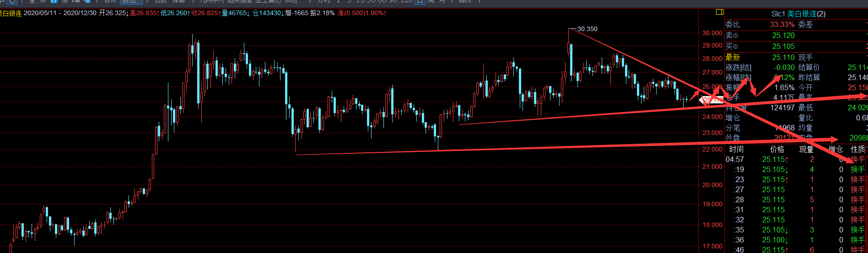868x253 pixels.
Task: Select the :36 tick row priced 25.100
Action: click(796, 240)
